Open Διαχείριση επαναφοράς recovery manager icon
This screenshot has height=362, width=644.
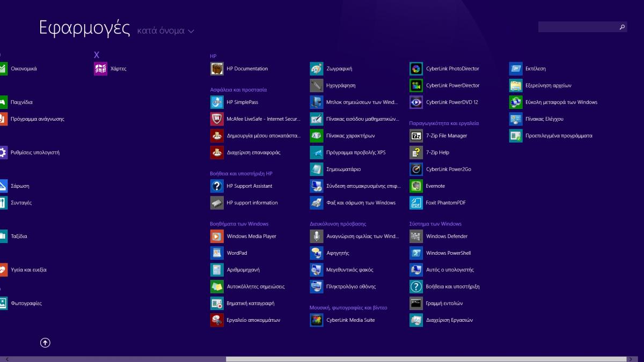click(x=217, y=152)
